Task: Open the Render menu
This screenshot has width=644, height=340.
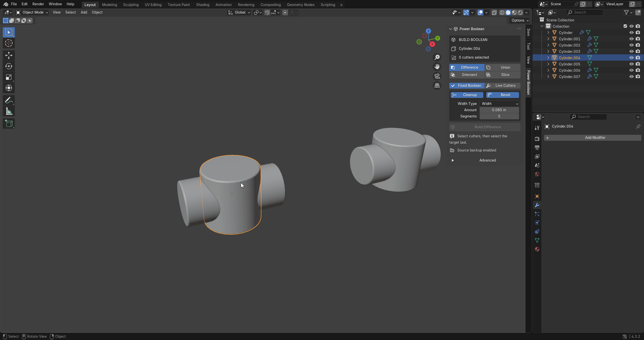Action: pyautogui.click(x=38, y=4)
